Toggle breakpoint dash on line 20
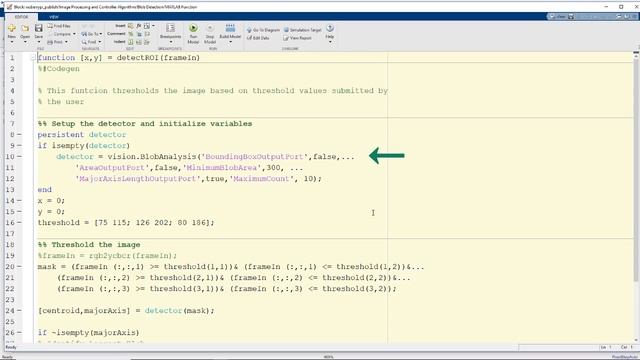 [x=19, y=267]
